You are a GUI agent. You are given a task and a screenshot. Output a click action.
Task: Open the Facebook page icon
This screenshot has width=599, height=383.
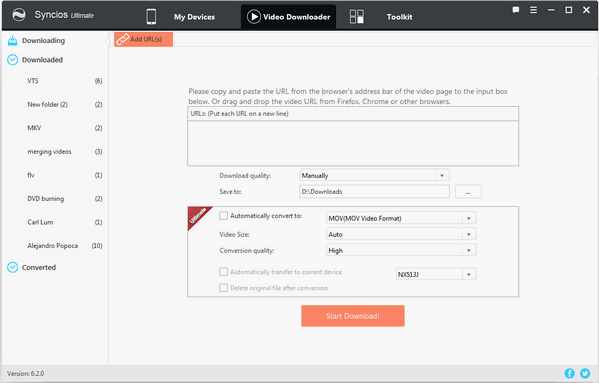tap(569, 373)
